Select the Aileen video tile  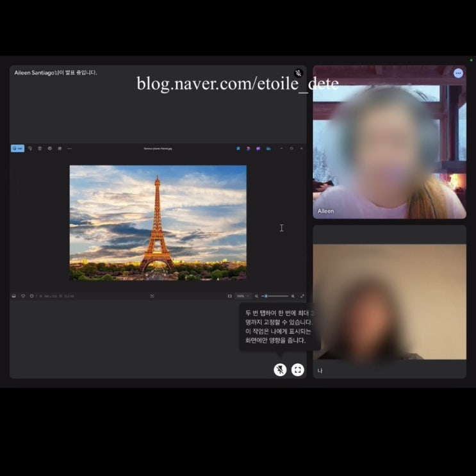click(390, 142)
